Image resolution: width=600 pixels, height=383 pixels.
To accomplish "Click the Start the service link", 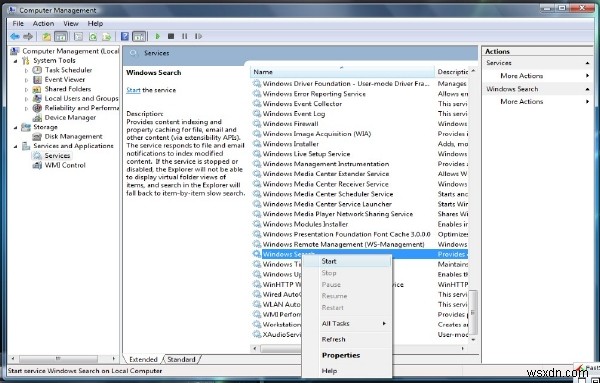I will coord(133,90).
